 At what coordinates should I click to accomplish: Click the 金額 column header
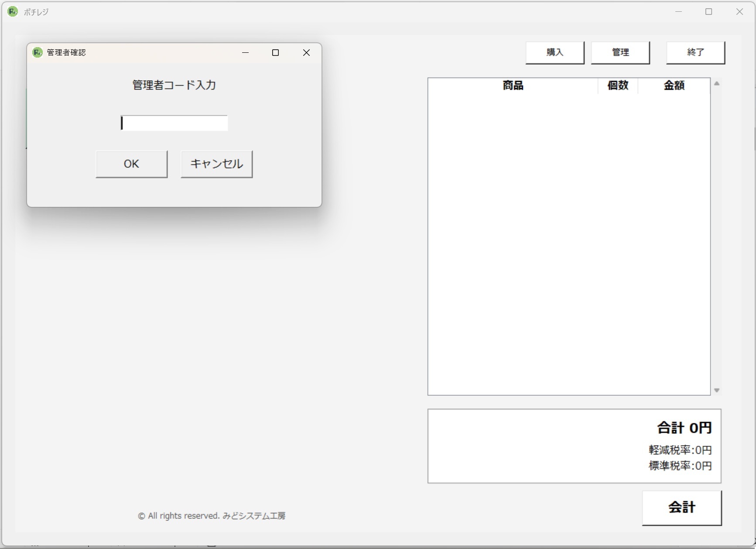pyautogui.click(x=674, y=86)
